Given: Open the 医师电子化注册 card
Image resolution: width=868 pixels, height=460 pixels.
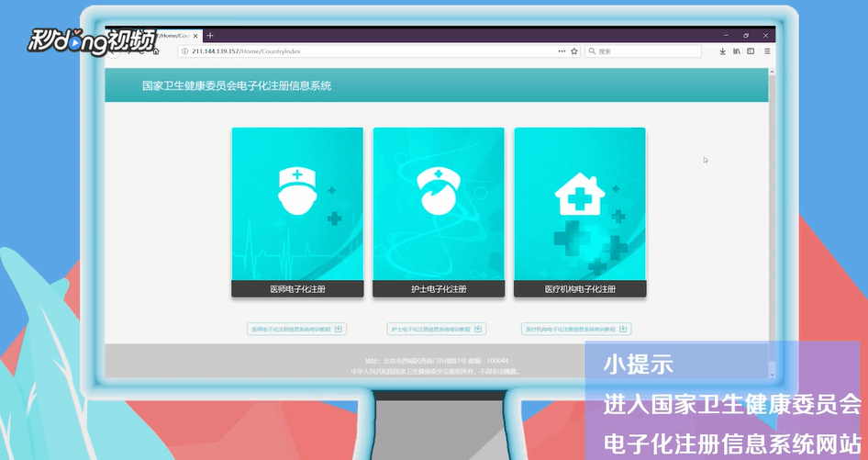Looking at the screenshot, I should pyautogui.click(x=297, y=212).
